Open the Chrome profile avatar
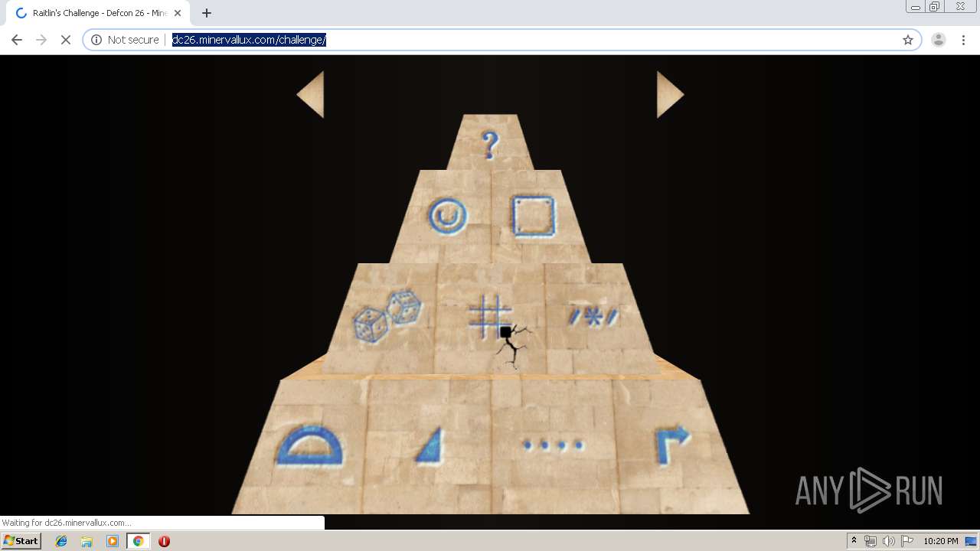This screenshot has width=980, height=551. click(x=938, y=40)
